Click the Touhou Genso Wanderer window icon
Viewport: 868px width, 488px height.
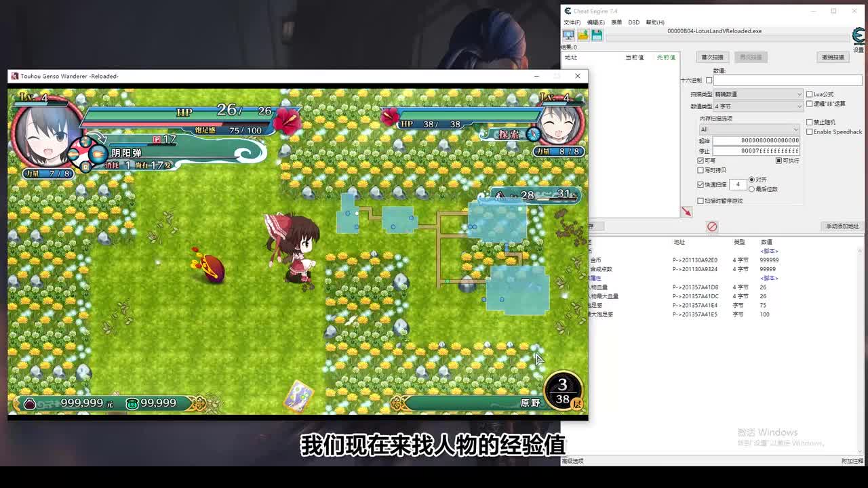click(x=14, y=76)
